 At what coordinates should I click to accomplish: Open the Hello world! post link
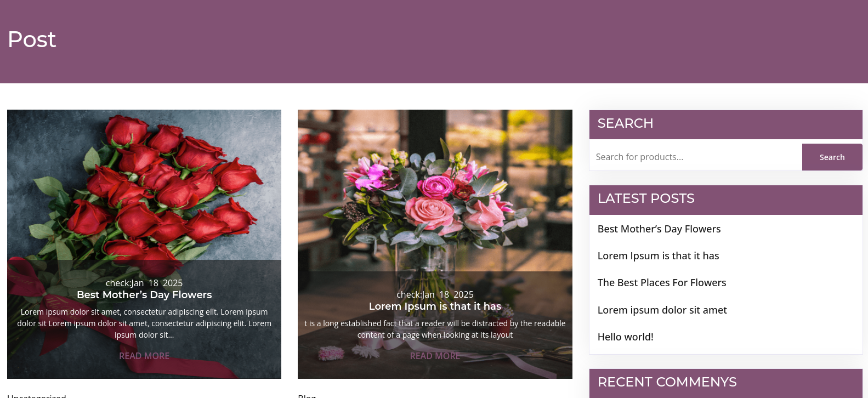[x=626, y=337]
